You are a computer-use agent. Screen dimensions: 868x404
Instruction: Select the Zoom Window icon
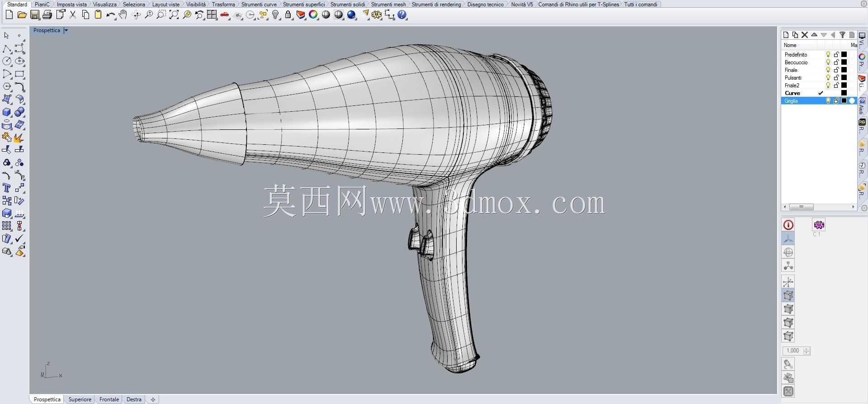pyautogui.click(x=161, y=15)
